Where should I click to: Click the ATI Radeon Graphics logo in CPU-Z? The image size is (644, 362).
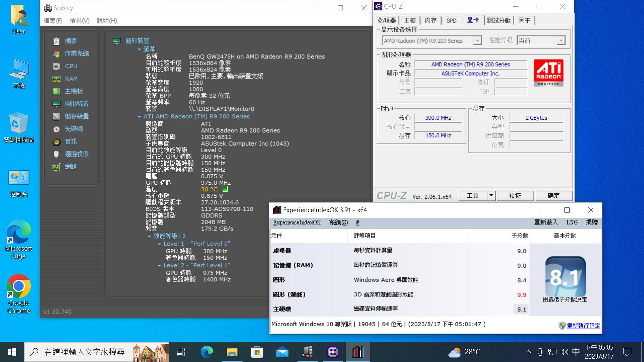548,73
